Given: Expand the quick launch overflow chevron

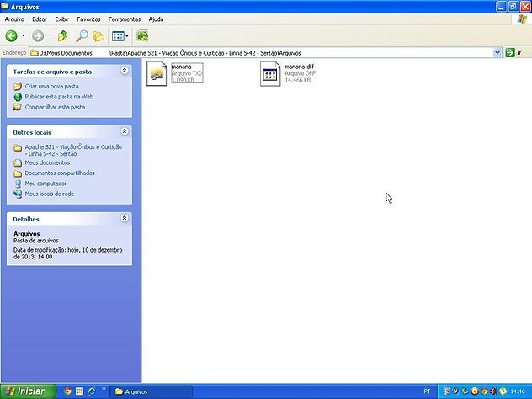Looking at the screenshot, I should [104, 389].
